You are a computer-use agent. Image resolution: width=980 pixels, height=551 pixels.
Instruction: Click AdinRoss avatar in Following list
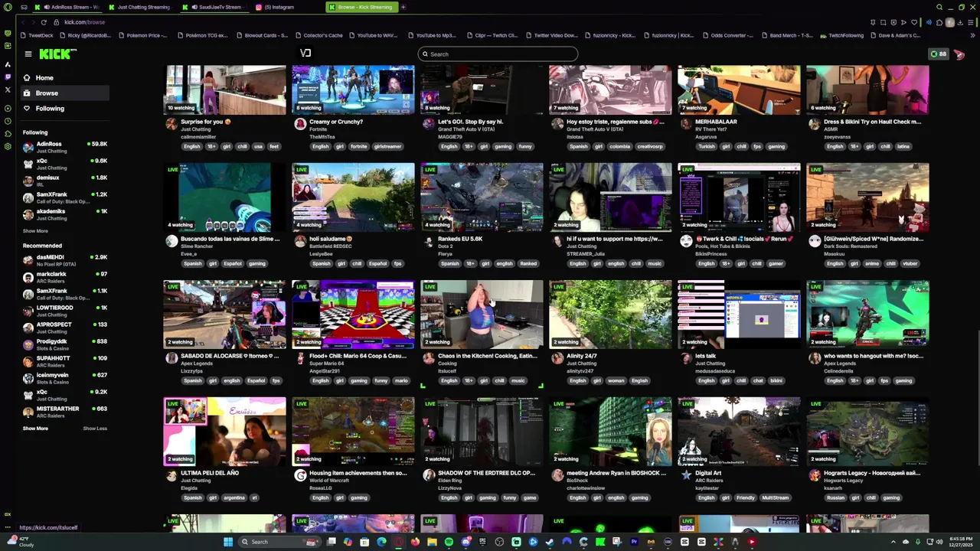[x=28, y=147]
